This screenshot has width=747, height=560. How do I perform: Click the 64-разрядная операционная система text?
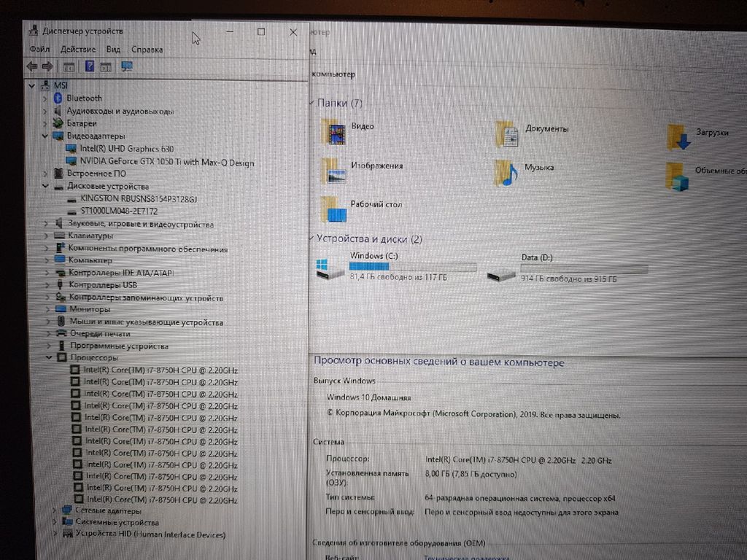tap(492, 498)
